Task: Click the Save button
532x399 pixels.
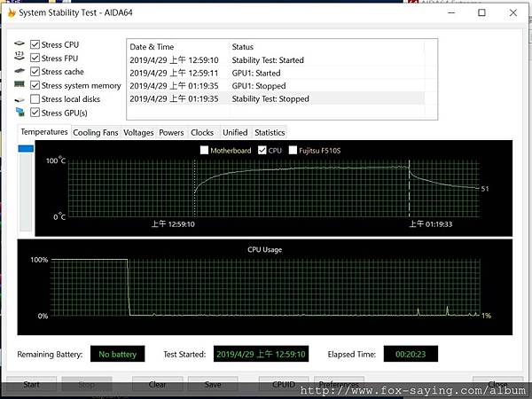Action: (x=213, y=384)
